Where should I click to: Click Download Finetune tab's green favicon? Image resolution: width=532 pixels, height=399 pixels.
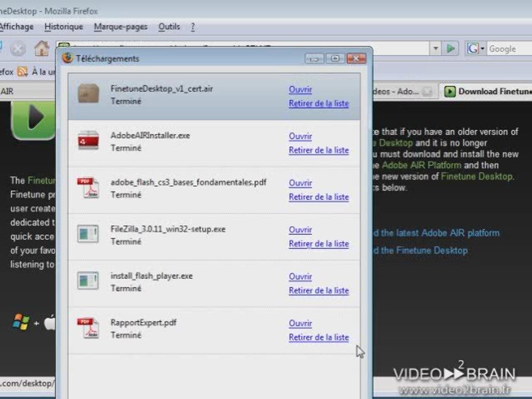point(449,91)
